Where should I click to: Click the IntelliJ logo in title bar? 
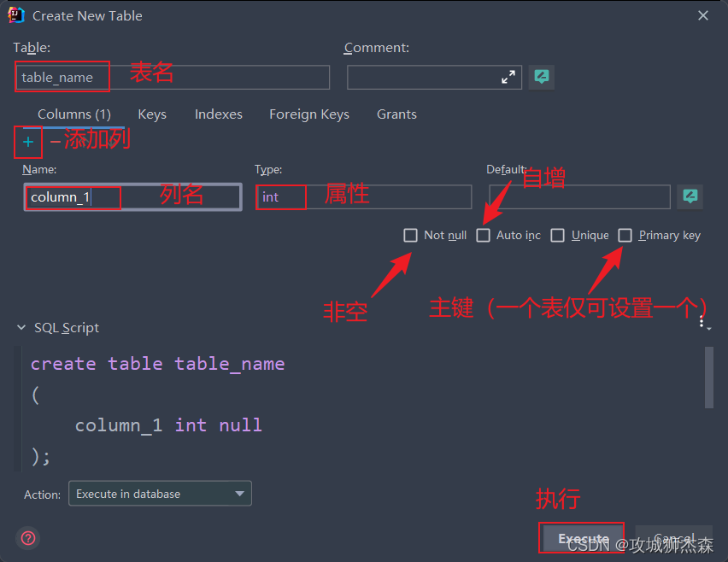click(16, 15)
